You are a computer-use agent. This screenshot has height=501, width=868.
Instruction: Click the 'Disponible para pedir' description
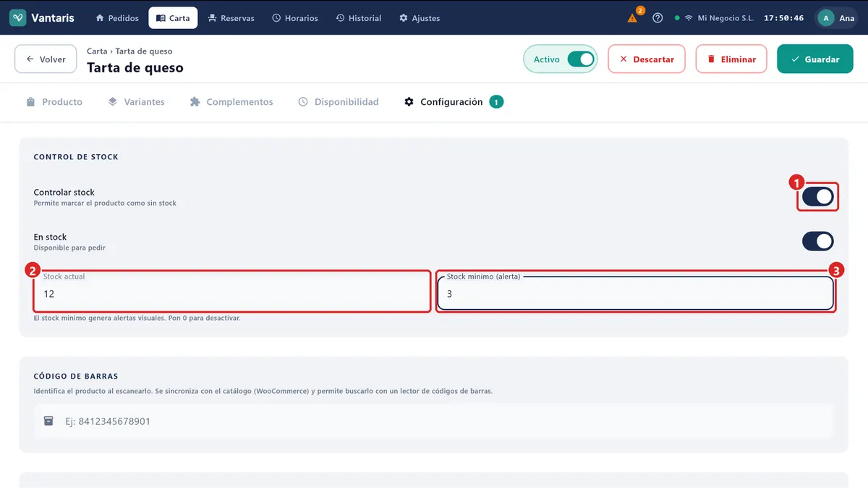click(x=69, y=248)
